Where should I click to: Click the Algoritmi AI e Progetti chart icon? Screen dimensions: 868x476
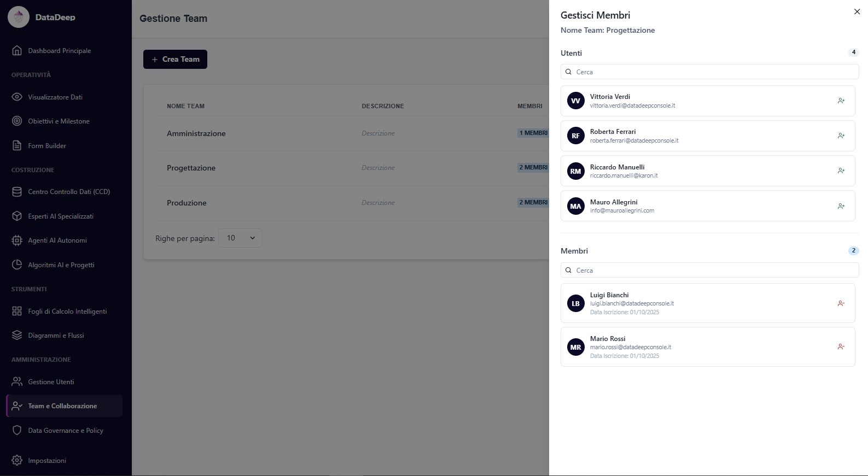tap(17, 265)
